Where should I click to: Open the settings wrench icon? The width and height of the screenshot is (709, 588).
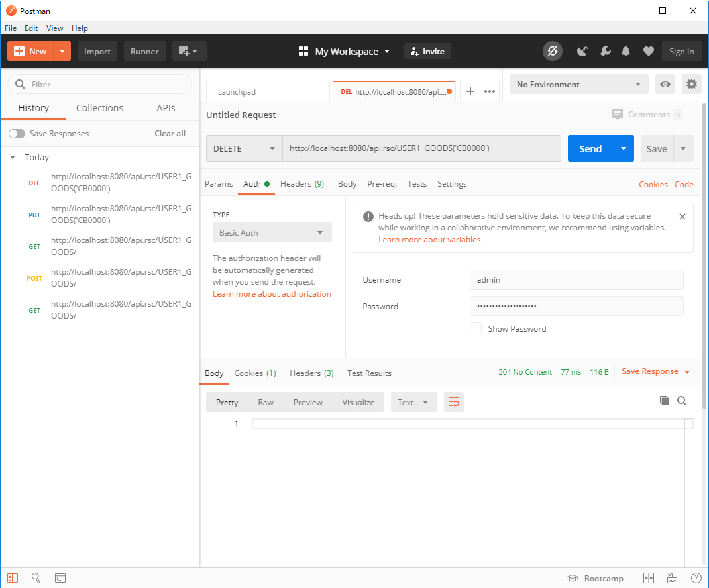point(606,51)
